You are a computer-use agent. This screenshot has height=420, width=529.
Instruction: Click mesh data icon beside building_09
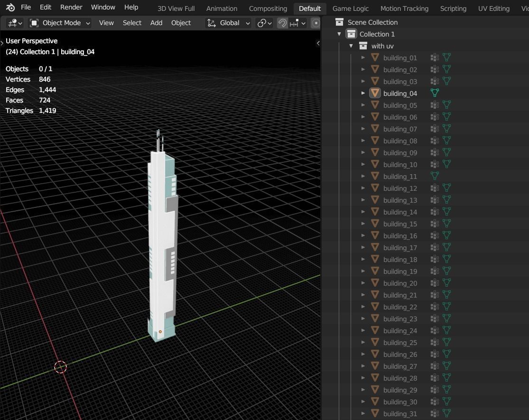tap(446, 152)
